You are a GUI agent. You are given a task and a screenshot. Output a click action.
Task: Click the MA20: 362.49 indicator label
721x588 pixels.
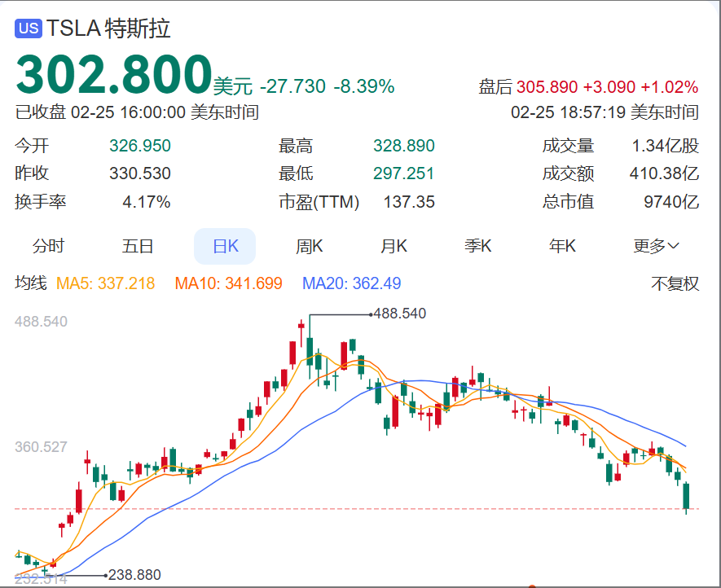pyautogui.click(x=352, y=283)
